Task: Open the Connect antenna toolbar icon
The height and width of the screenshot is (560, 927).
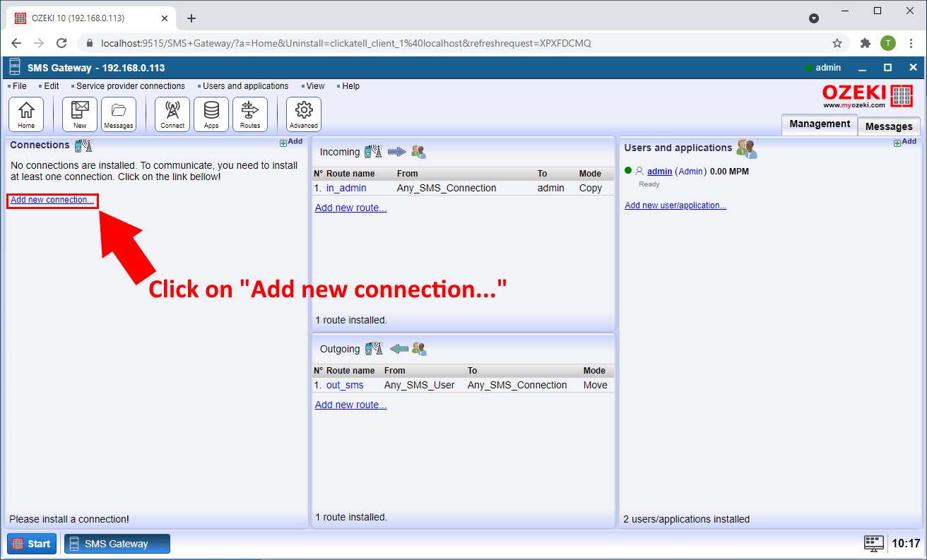Action: [x=172, y=114]
